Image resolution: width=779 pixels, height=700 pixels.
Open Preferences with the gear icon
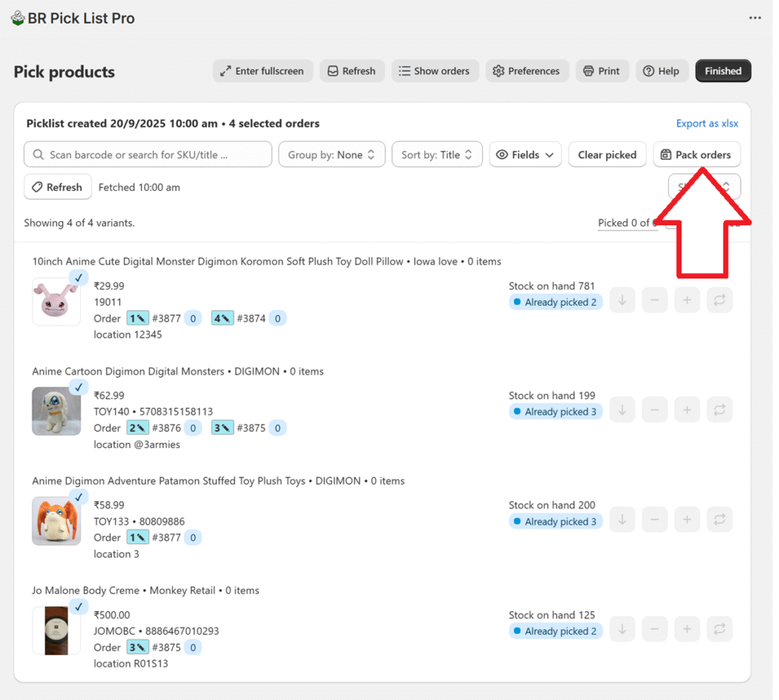pyautogui.click(x=526, y=71)
